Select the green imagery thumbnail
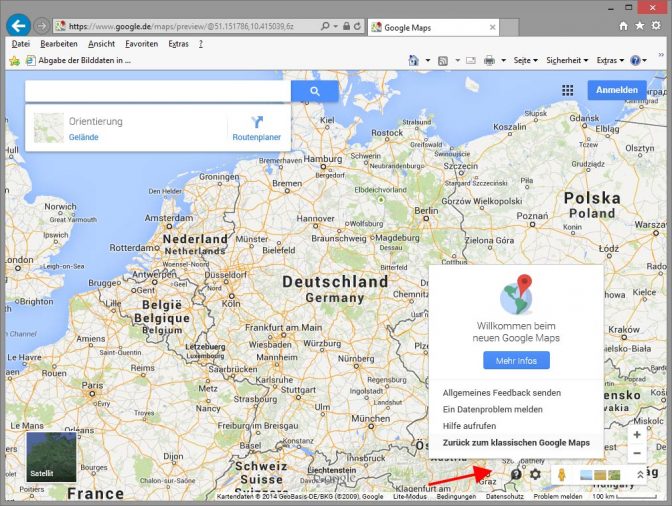 [614, 475]
